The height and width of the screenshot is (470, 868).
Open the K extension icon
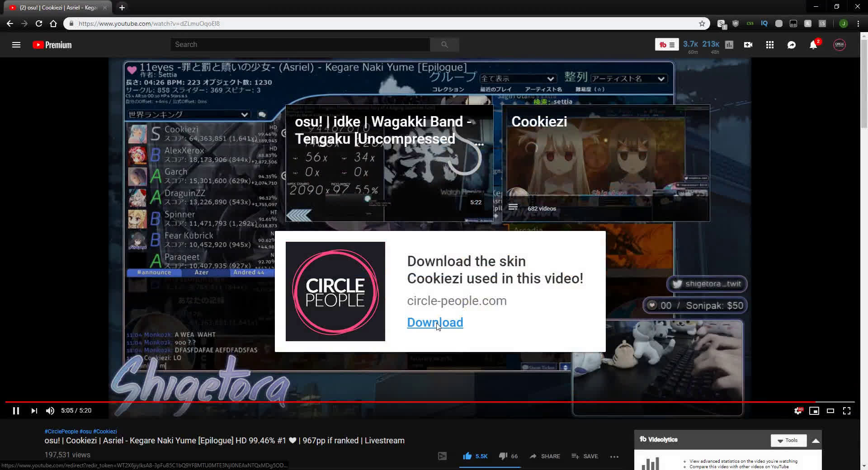coord(808,23)
